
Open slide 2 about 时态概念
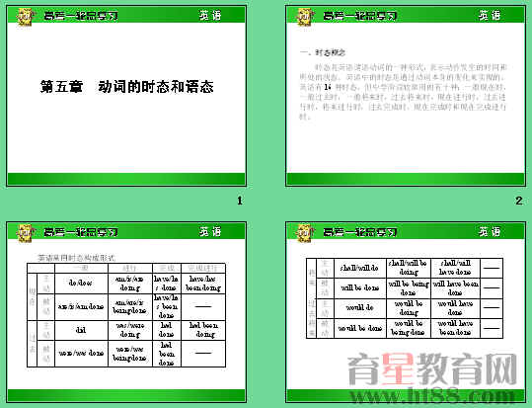(x=406, y=96)
